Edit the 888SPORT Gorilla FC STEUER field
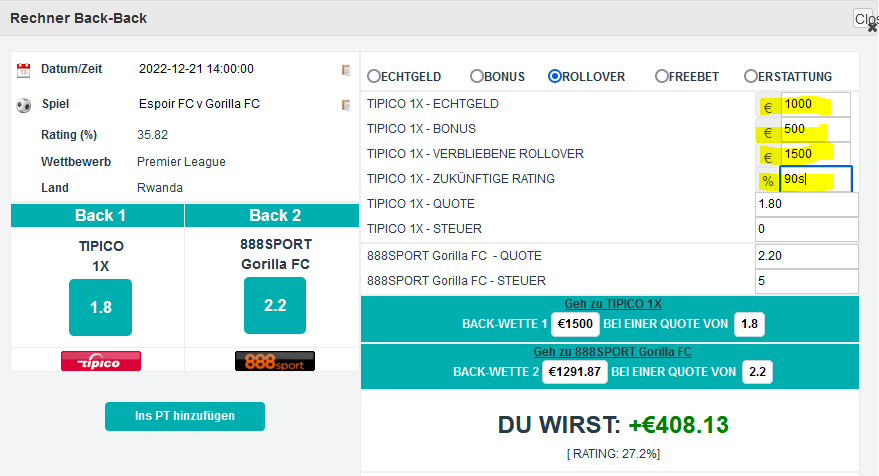 pyautogui.click(x=807, y=281)
